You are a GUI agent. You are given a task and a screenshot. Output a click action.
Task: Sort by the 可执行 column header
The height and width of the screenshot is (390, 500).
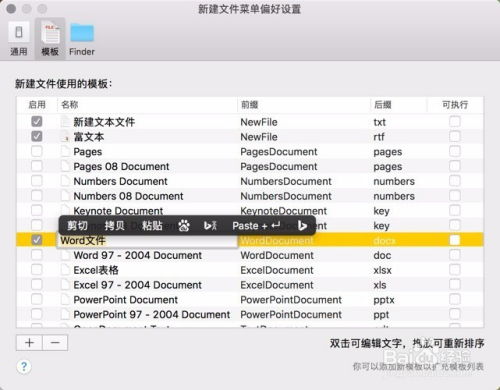pos(455,105)
